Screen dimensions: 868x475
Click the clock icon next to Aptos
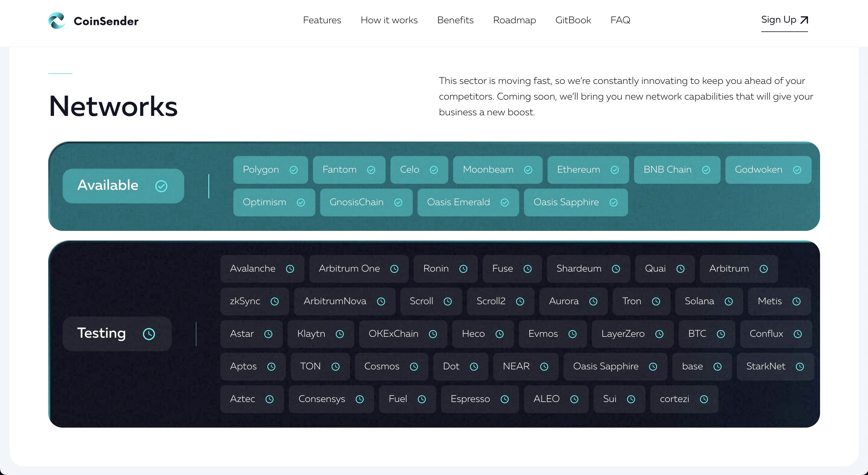pyautogui.click(x=271, y=367)
